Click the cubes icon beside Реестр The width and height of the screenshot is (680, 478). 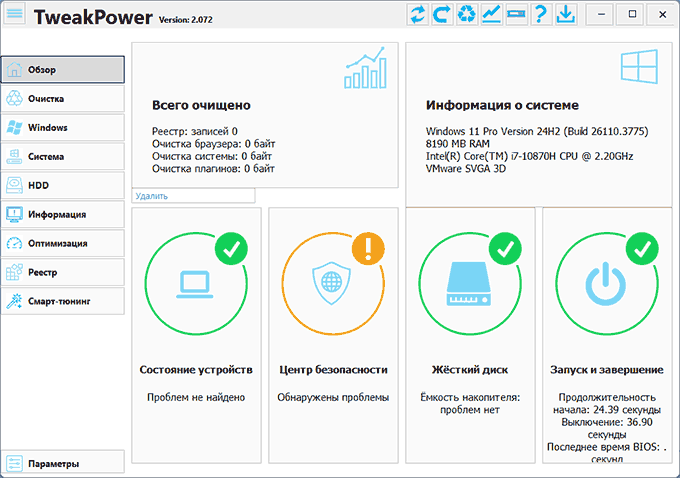point(14,272)
